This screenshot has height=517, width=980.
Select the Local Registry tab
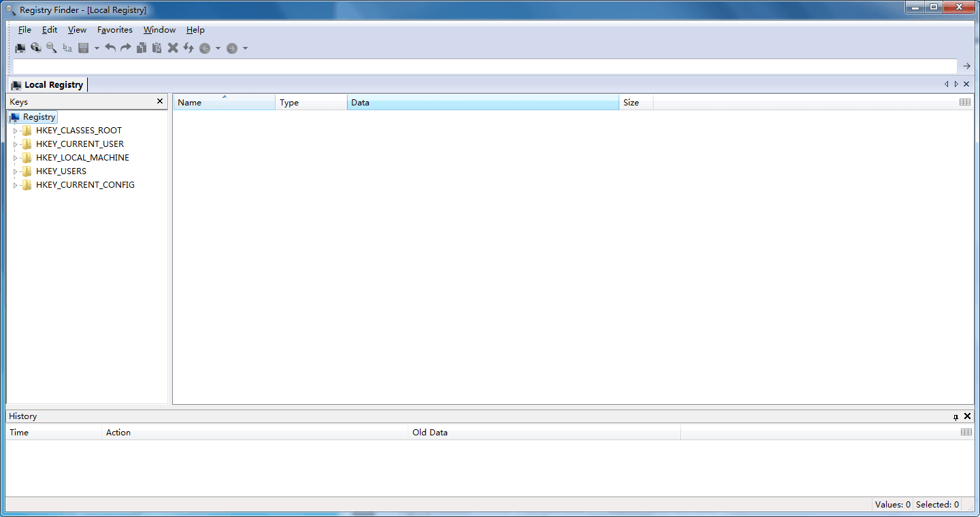click(48, 85)
